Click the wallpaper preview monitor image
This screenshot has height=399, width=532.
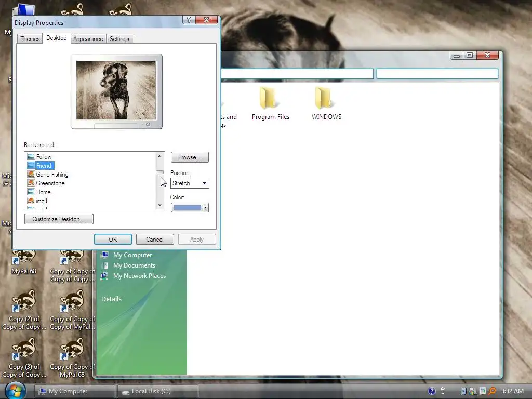click(x=116, y=90)
